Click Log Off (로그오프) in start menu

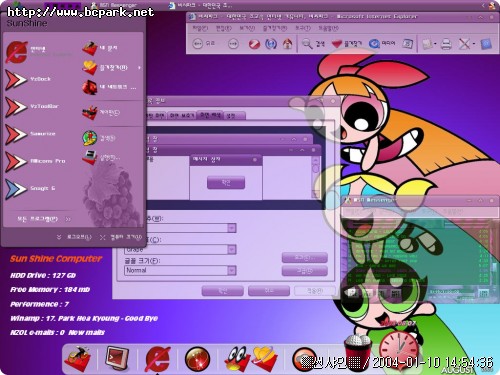74,237
